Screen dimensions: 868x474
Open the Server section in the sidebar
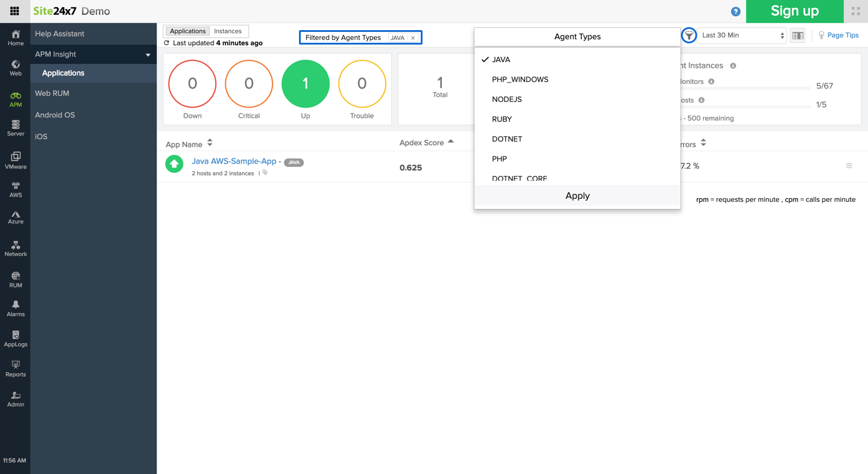coord(16,128)
